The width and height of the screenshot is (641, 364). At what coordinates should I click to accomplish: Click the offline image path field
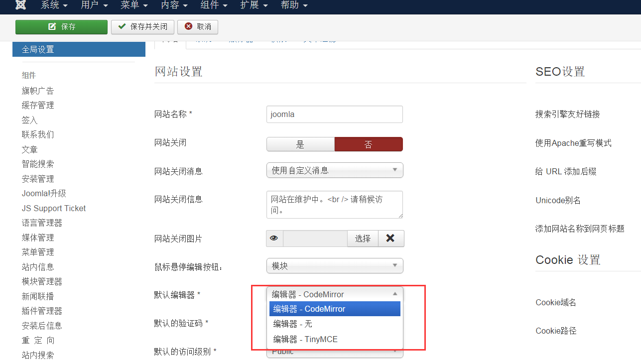(315, 239)
